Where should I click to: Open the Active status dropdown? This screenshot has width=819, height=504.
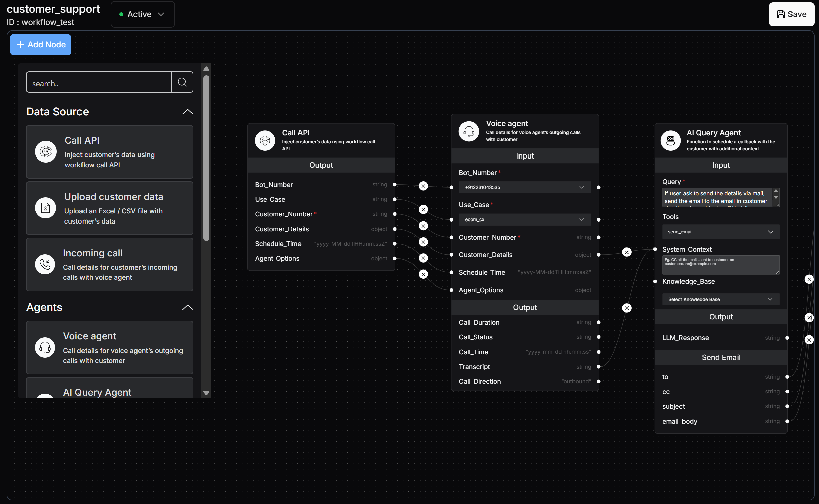click(143, 14)
